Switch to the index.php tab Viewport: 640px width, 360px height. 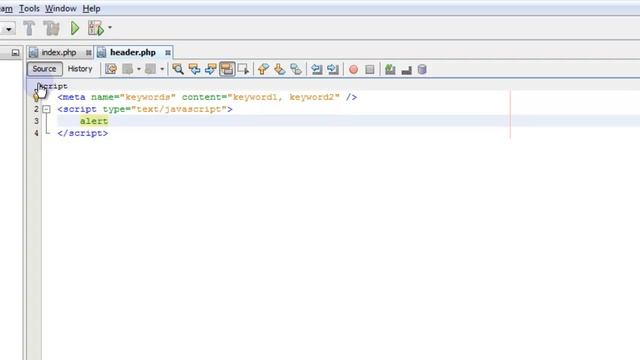pos(59,52)
